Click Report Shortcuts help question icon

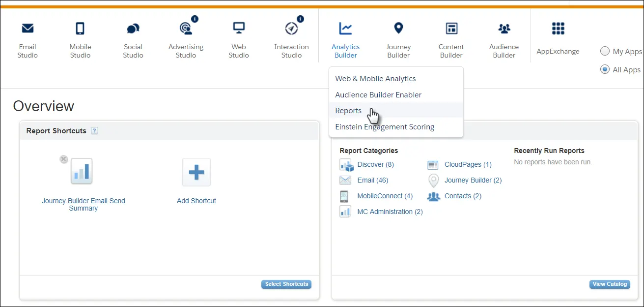(x=95, y=131)
